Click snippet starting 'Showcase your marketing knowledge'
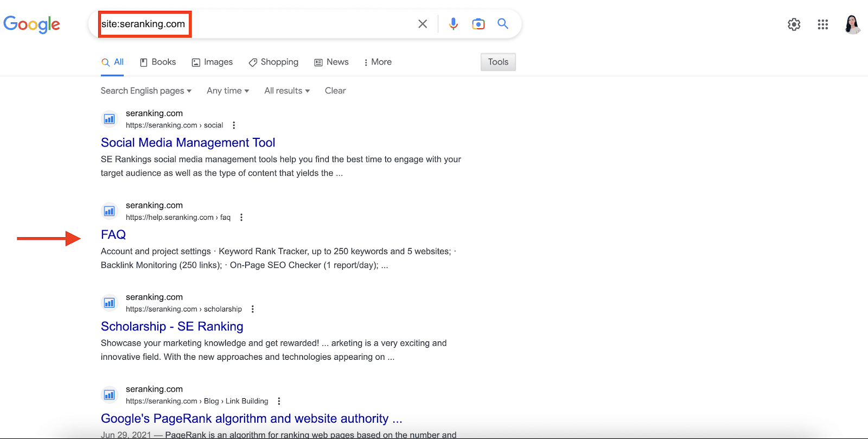Image resolution: width=868 pixels, height=439 pixels. point(274,350)
